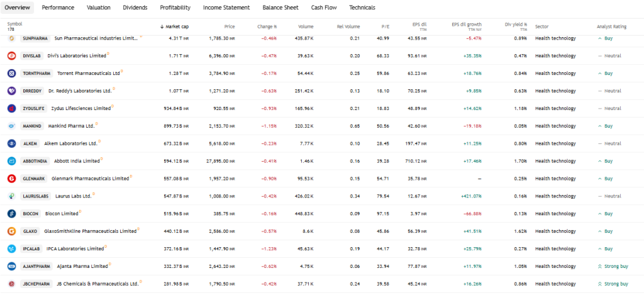Open the MANKIND ticker symbol
This screenshot has height=295, width=644.
point(32,126)
